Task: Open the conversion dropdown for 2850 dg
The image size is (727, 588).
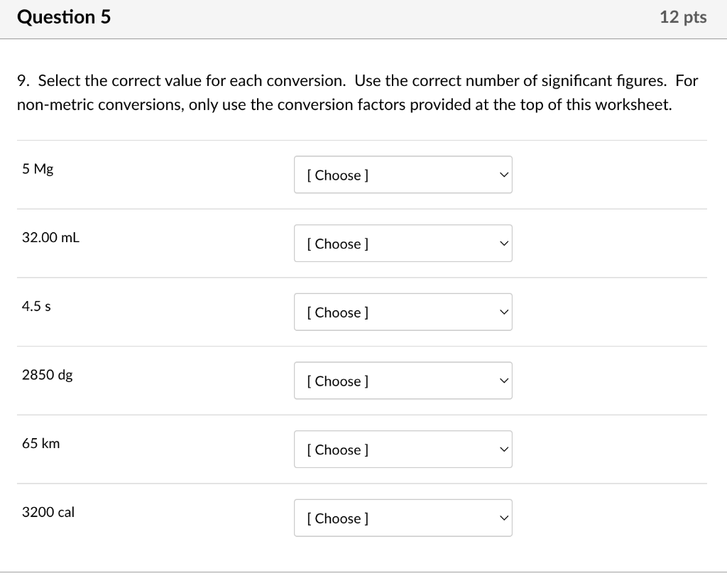Action: (x=403, y=381)
